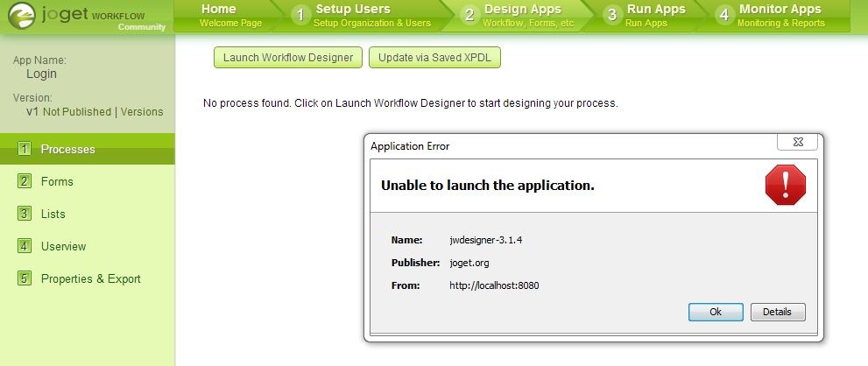
Task: Go to Setup Users tab
Action: (371, 16)
